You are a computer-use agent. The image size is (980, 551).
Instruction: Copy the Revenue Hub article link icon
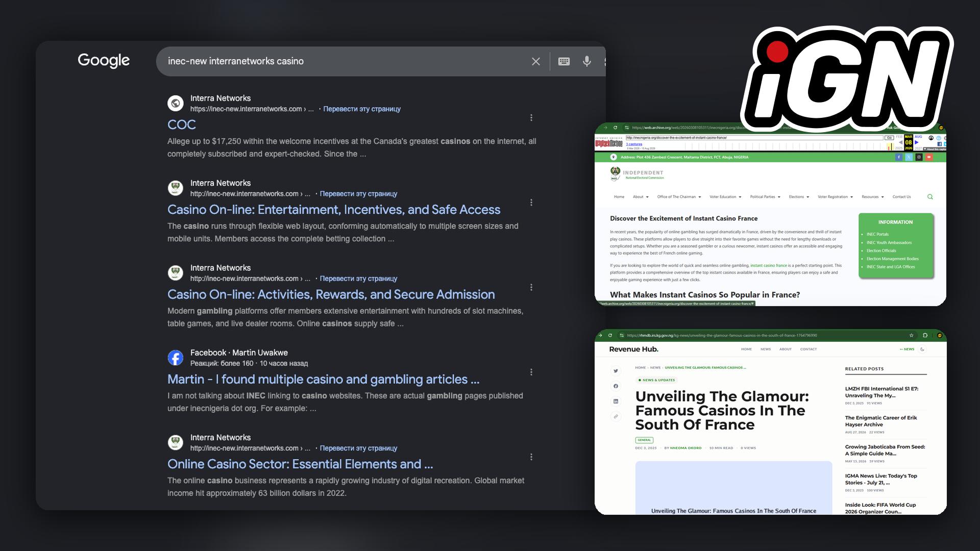(x=616, y=416)
